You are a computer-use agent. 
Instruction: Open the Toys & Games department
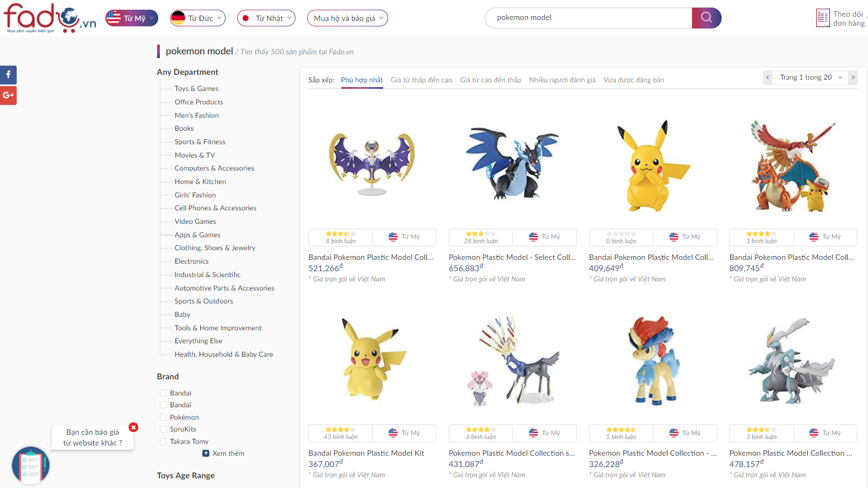196,88
